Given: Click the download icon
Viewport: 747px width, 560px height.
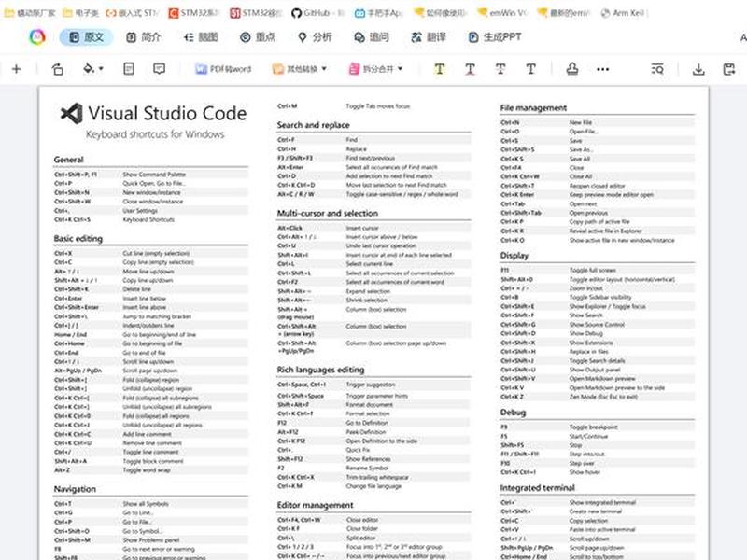Looking at the screenshot, I should pyautogui.click(x=698, y=69).
